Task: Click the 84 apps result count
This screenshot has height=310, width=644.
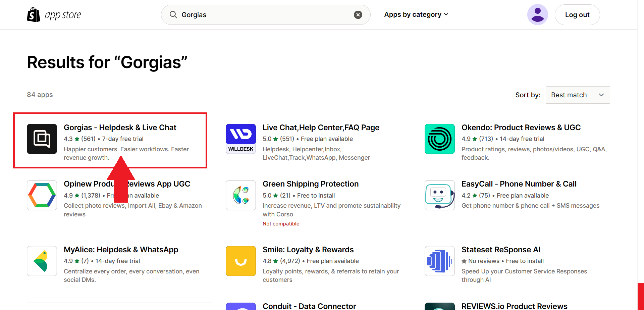Action: tap(40, 95)
